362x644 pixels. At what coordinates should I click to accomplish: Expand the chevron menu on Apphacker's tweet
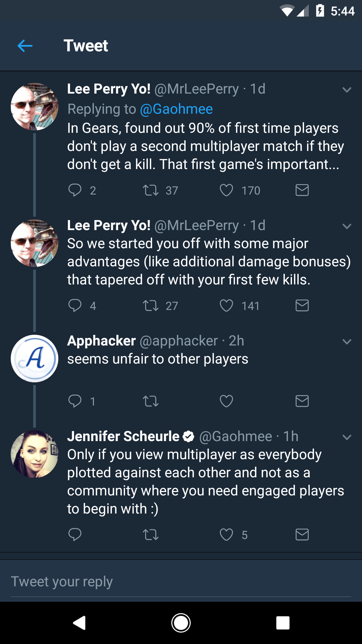click(347, 342)
